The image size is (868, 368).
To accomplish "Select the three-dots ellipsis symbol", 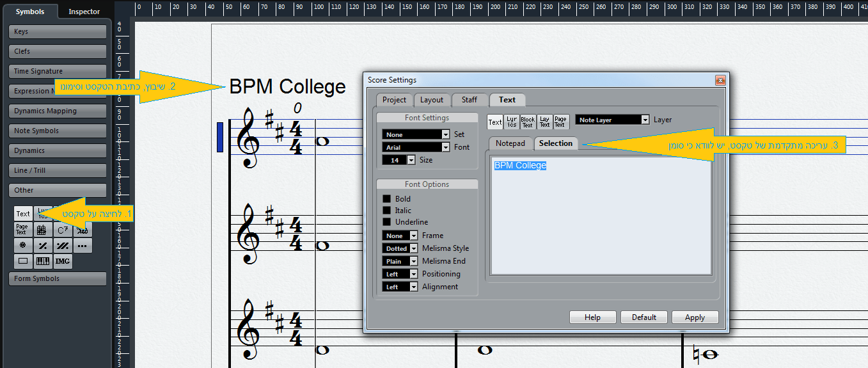I will 83,246.
